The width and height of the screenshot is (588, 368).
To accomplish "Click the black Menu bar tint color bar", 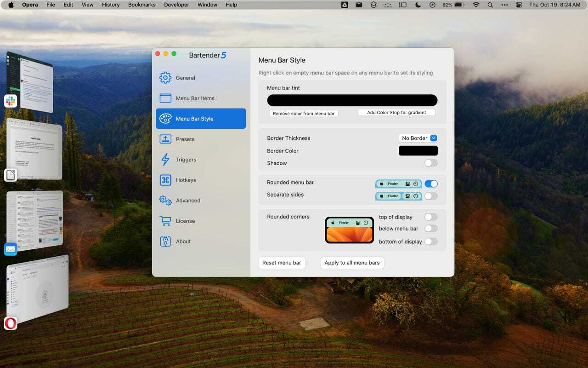I will point(352,100).
